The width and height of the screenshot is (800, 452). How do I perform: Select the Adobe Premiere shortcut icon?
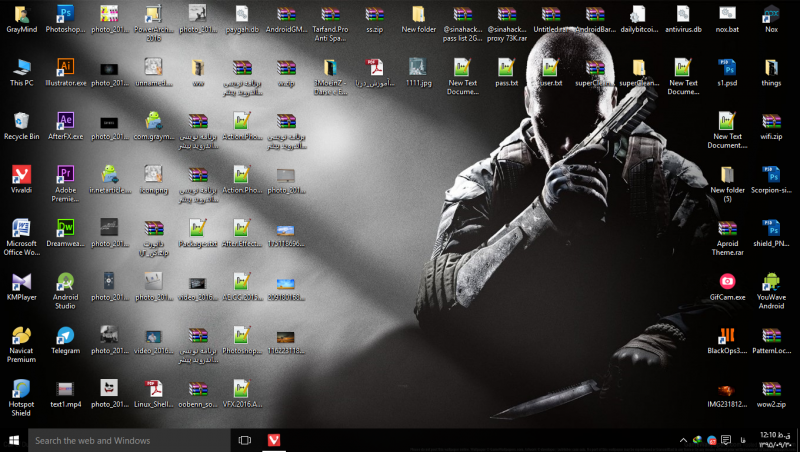tap(65, 184)
